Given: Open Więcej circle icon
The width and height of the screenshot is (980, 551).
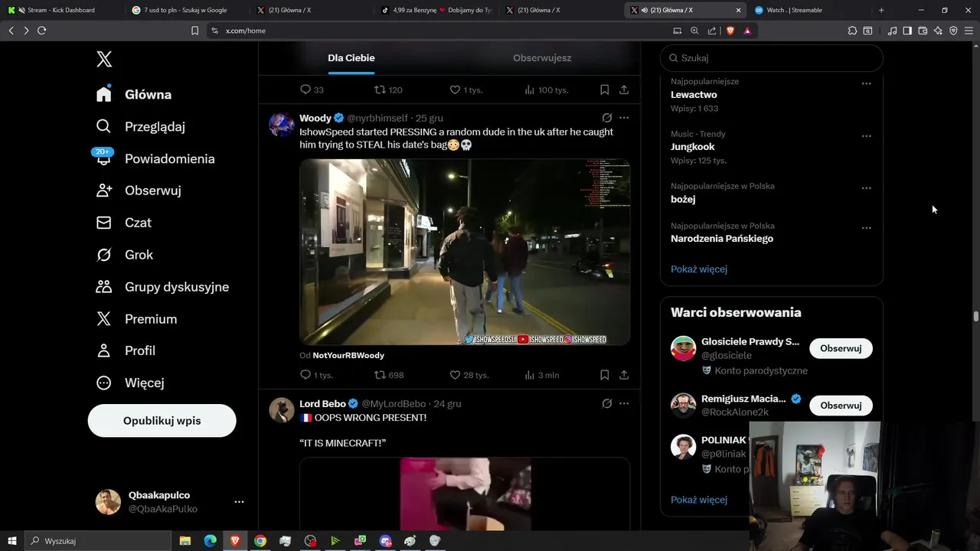Looking at the screenshot, I should [x=104, y=383].
